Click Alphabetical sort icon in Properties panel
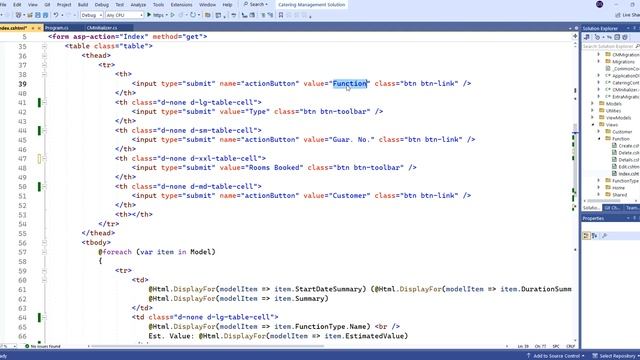The width and height of the screenshot is (640, 360). (x=595, y=236)
